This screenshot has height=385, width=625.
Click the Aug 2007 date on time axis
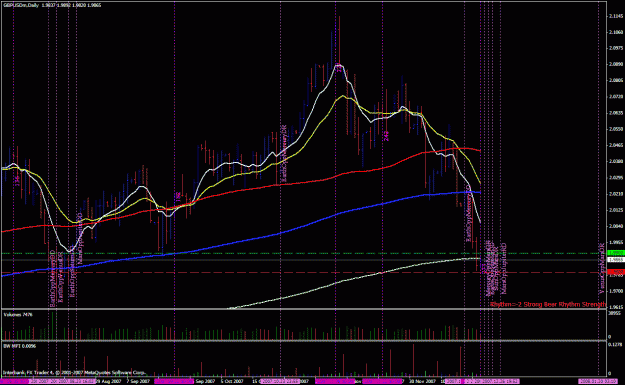coord(108,381)
